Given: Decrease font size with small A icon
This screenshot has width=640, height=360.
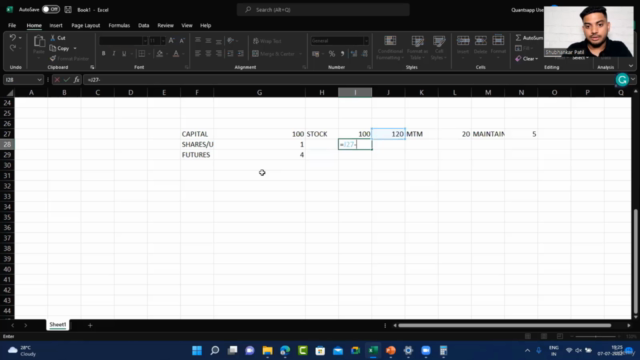Looking at the screenshot, I should point(182,40).
